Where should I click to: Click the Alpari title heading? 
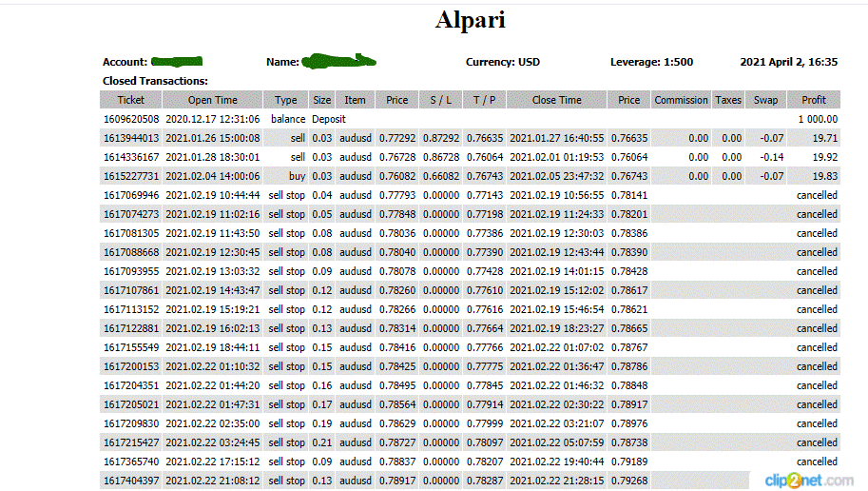click(x=470, y=21)
